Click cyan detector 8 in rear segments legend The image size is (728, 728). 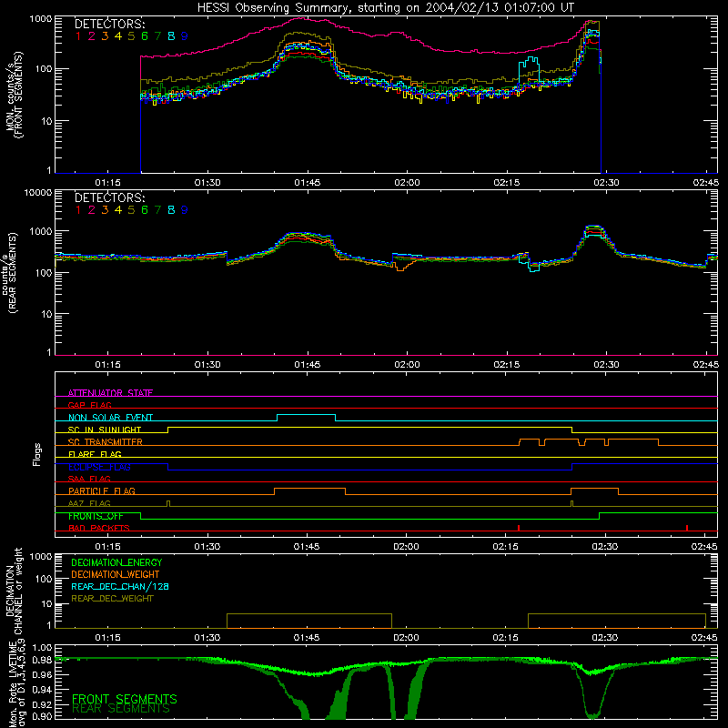171,210
